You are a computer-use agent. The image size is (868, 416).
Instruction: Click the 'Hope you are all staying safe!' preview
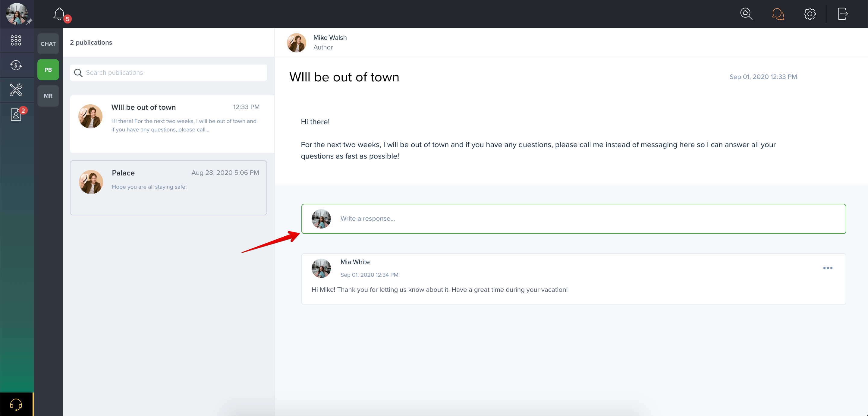tap(149, 187)
